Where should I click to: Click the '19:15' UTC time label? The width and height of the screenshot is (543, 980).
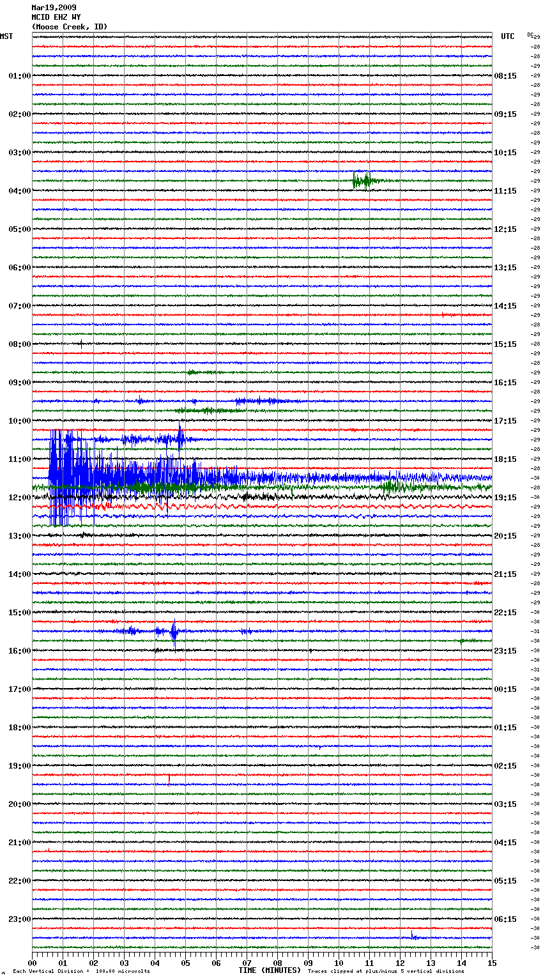(505, 498)
